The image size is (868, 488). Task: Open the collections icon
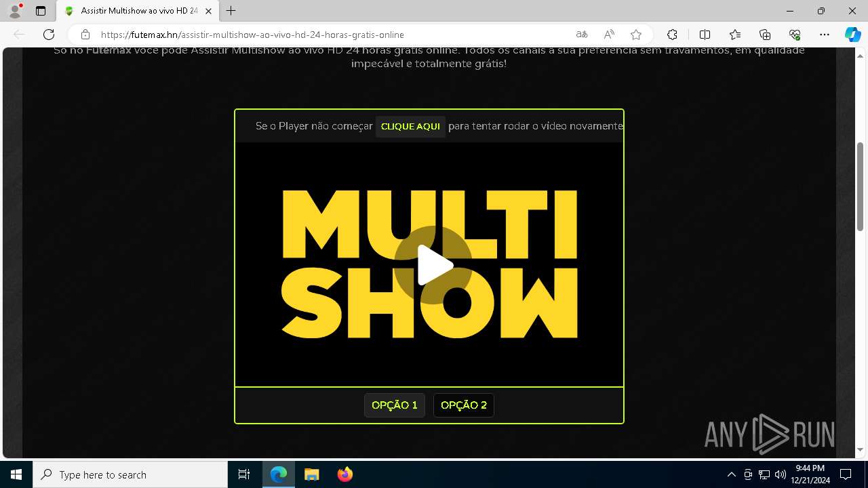click(x=765, y=35)
